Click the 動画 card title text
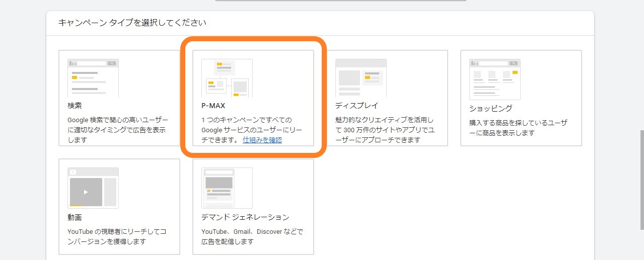This screenshot has width=644, height=260. (x=75, y=217)
